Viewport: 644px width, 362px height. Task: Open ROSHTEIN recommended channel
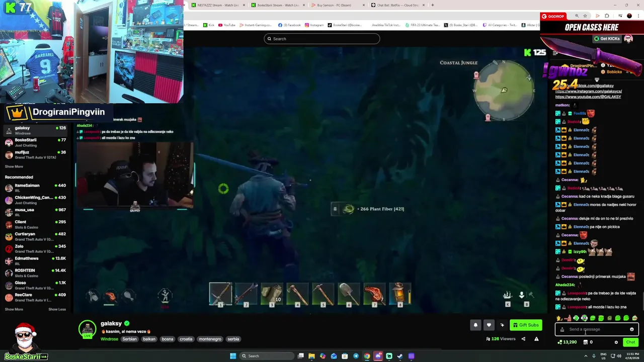click(x=35, y=273)
